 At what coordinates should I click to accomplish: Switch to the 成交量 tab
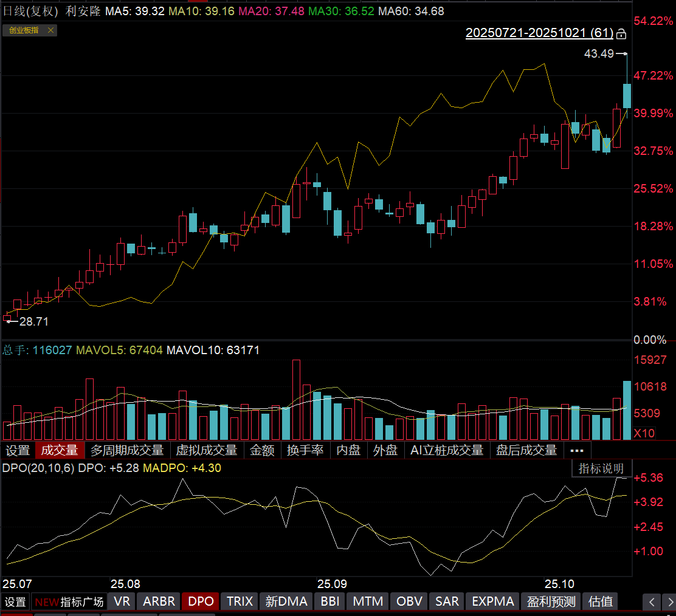(x=60, y=450)
